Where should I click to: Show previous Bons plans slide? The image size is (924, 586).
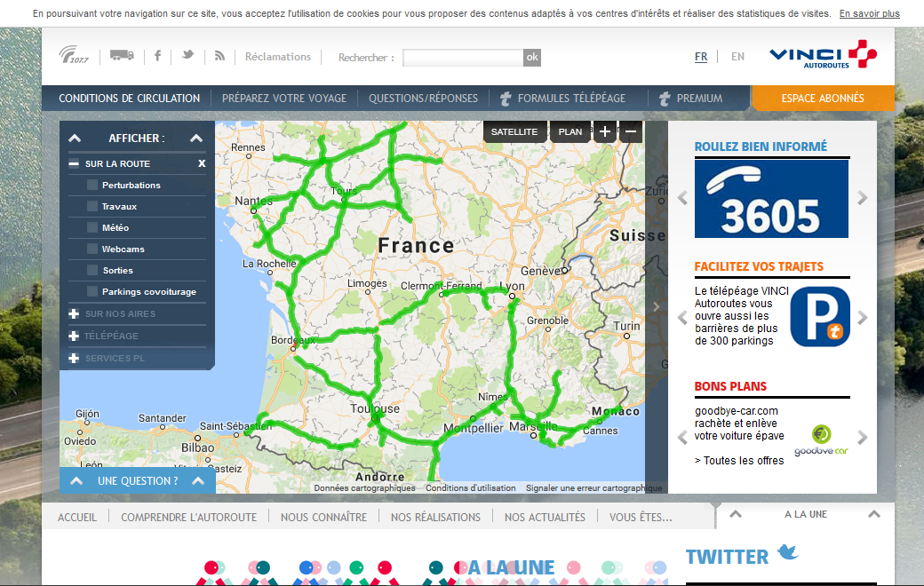point(682,438)
